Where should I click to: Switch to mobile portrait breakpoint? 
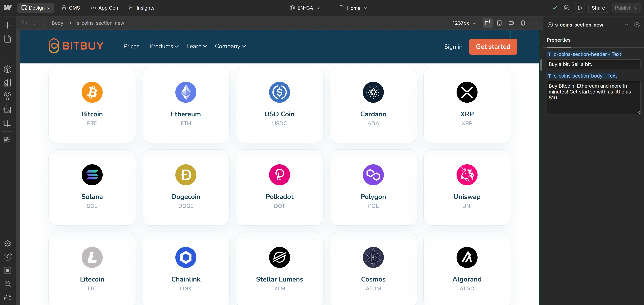tap(523, 23)
